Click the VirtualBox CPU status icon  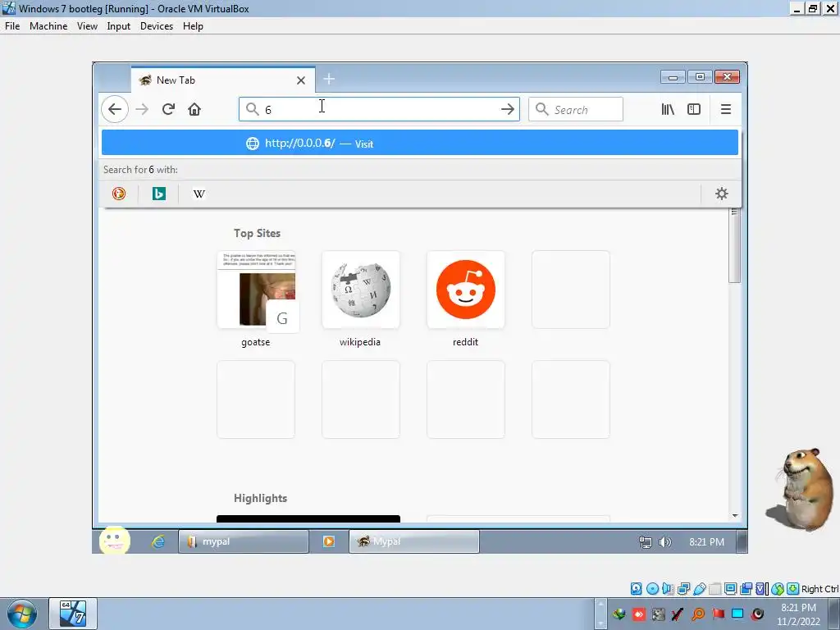click(762, 589)
